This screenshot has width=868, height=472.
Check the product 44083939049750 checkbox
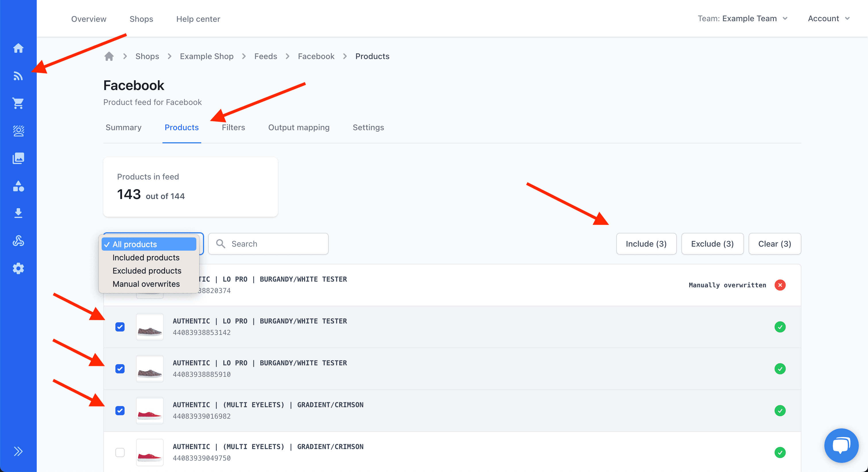(x=120, y=452)
